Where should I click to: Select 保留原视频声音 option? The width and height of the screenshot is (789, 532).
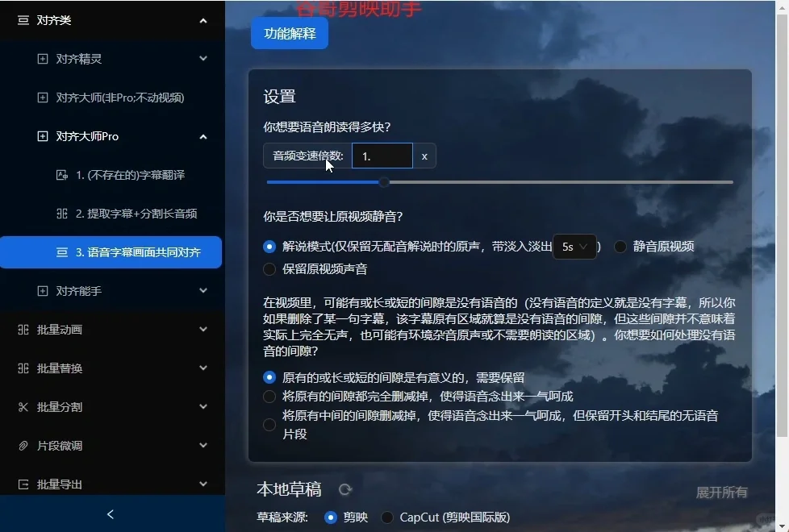pos(269,268)
